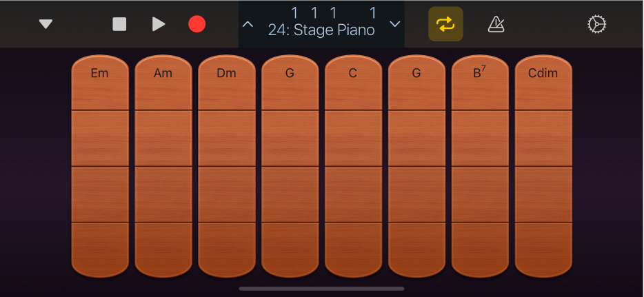Tap the C chord strip
The height and width of the screenshot is (297, 644).
tap(353, 83)
